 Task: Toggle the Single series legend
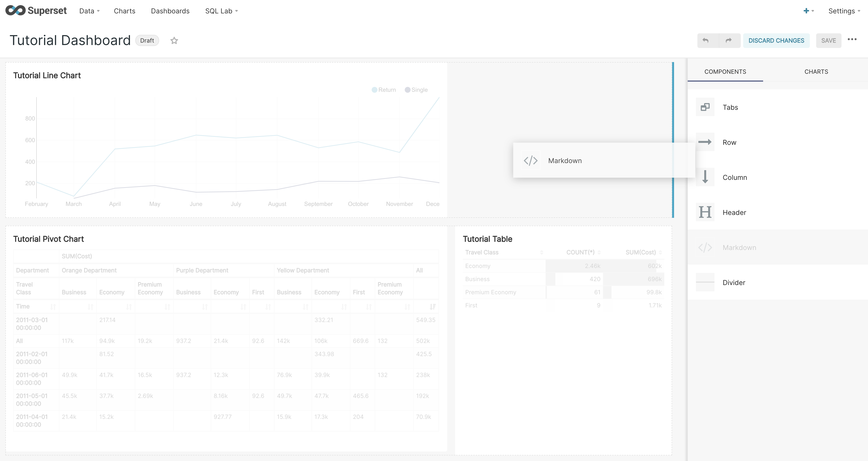coord(416,90)
